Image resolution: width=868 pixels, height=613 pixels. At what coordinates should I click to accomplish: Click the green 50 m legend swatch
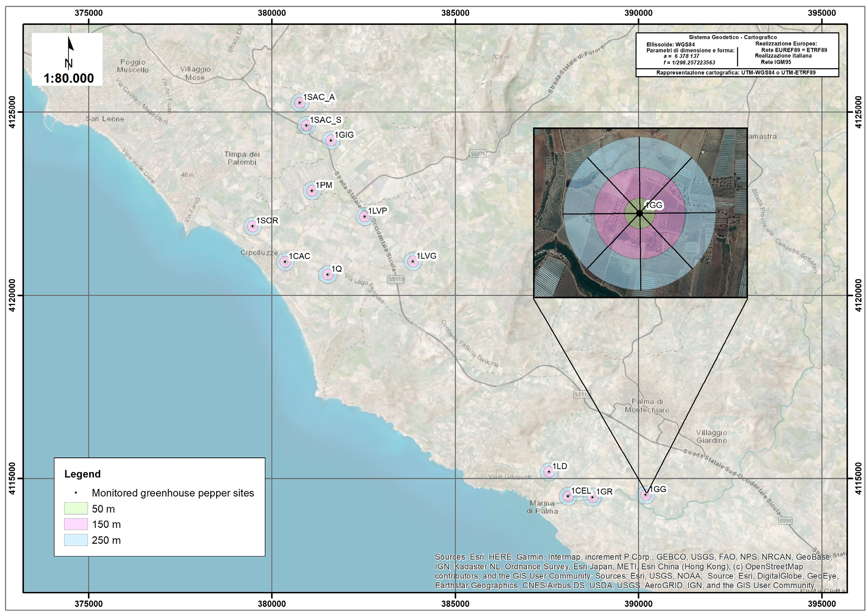pos(76,508)
